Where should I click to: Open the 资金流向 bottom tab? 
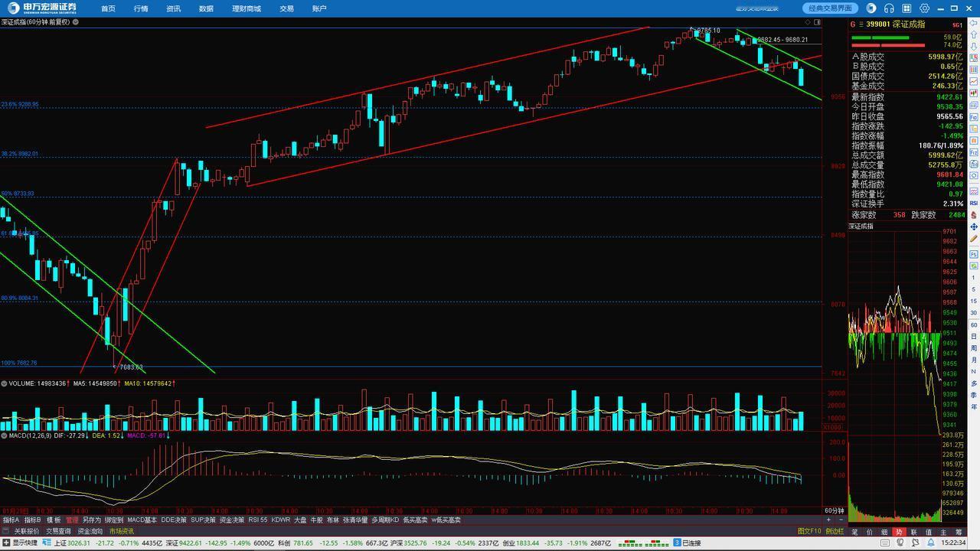(90, 531)
